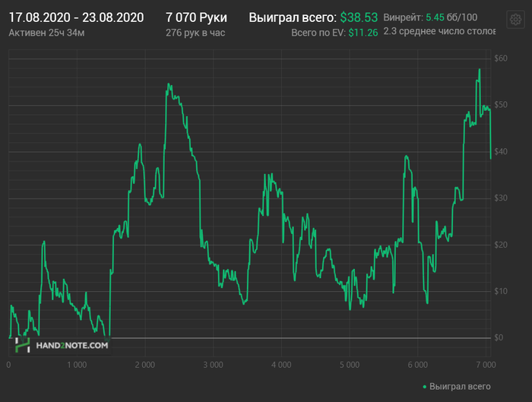
Task: Click the 'Всего по EV:' label
Action: [x=318, y=33]
